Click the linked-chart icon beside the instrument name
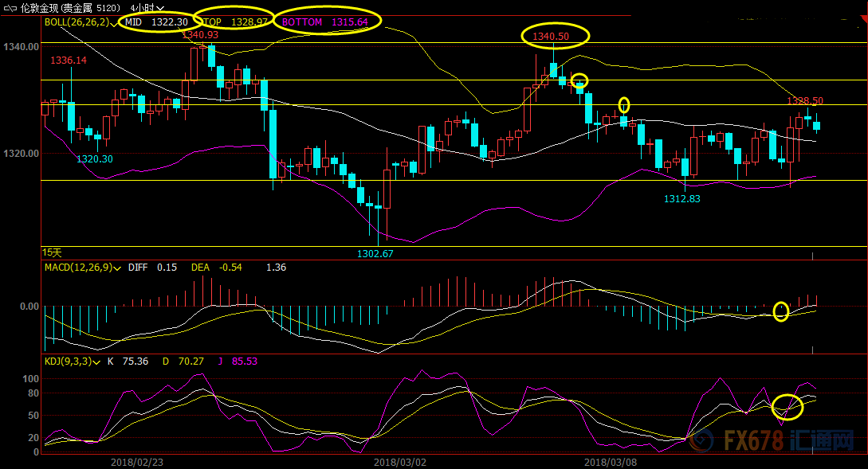The image size is (868, 469). click(x=9, y=8)
